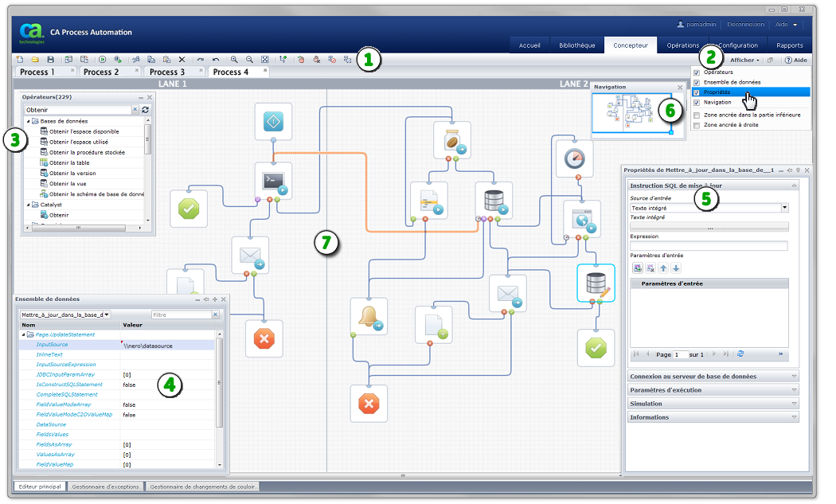Select the InputSource row in dataset
Image resolution: width=836 pixels, height=504 pixels.
point(117,346)
